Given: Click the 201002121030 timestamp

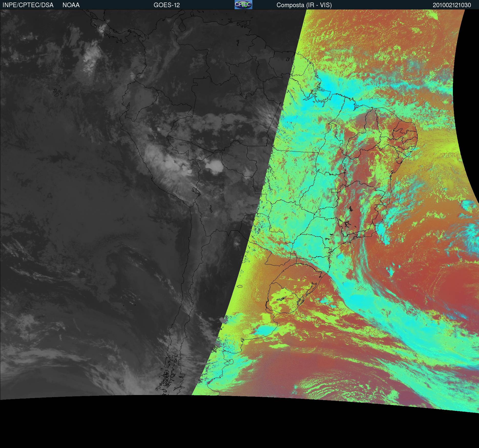Looking at the screenshot, I should click(452, 5).
